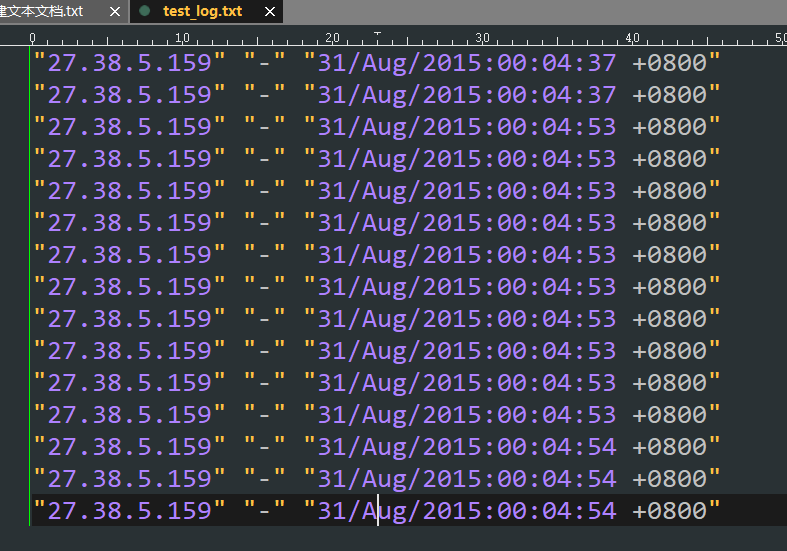Click the cursor column marker on the ruler
This screenshot has height=551, width=787.
377,34
